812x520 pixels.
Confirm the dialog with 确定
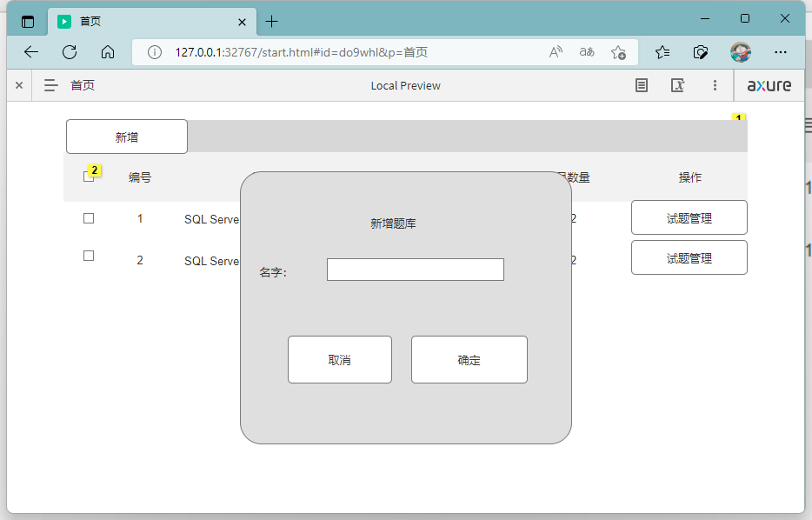469,359
